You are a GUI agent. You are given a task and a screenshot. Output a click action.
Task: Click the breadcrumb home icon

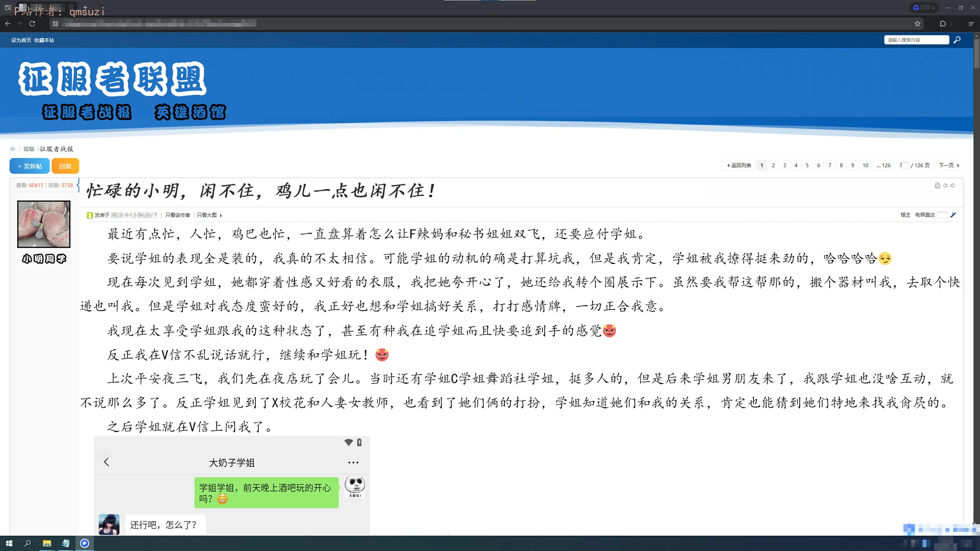pyautogui.click(x=13, y=149)
